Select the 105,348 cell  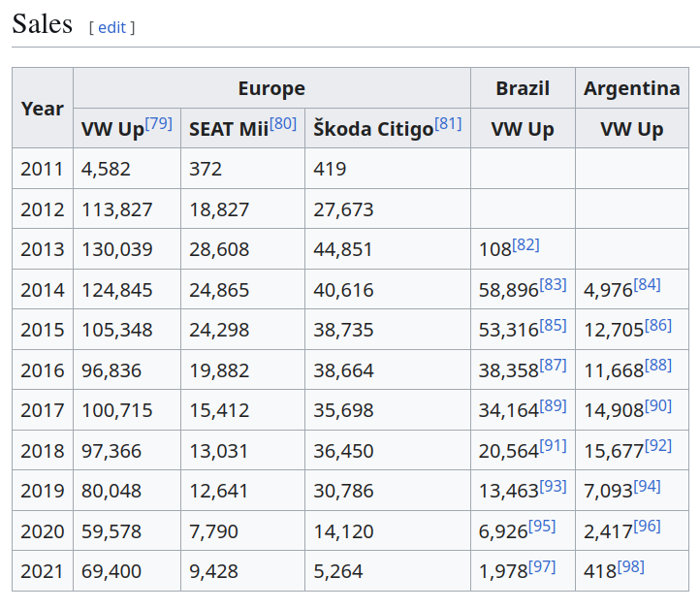(x=127, y=329)
